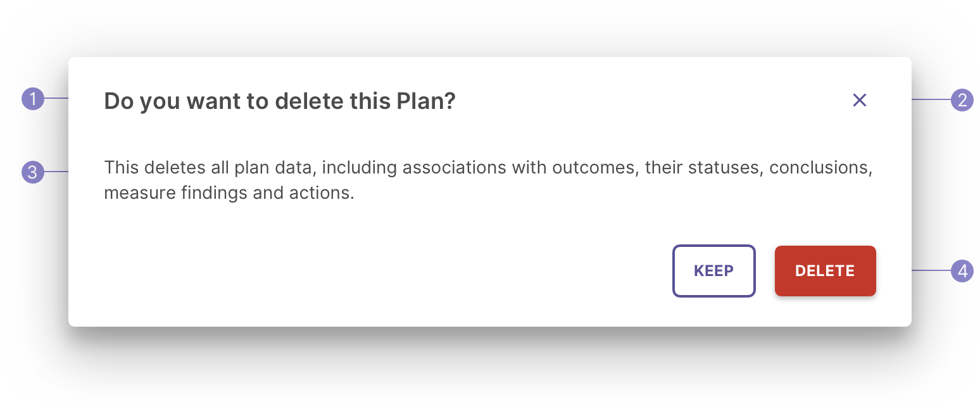Click the dialog title 'Do you want to delete this Plan?'
Screen dimensions: 980x409
click(280, 101)
